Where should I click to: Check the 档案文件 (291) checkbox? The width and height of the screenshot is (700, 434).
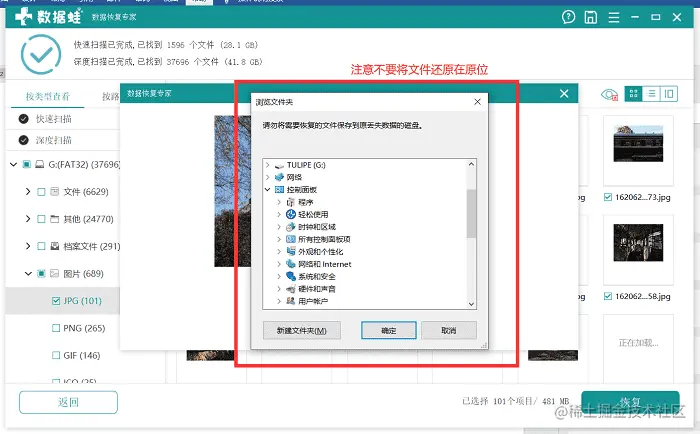(41, 246)
